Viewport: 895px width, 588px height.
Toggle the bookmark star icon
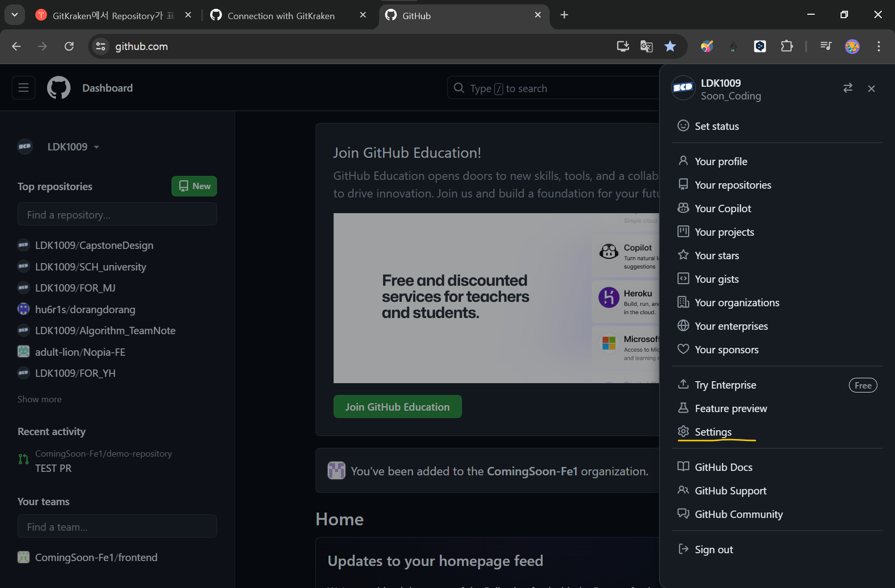[x=670, y=46]
